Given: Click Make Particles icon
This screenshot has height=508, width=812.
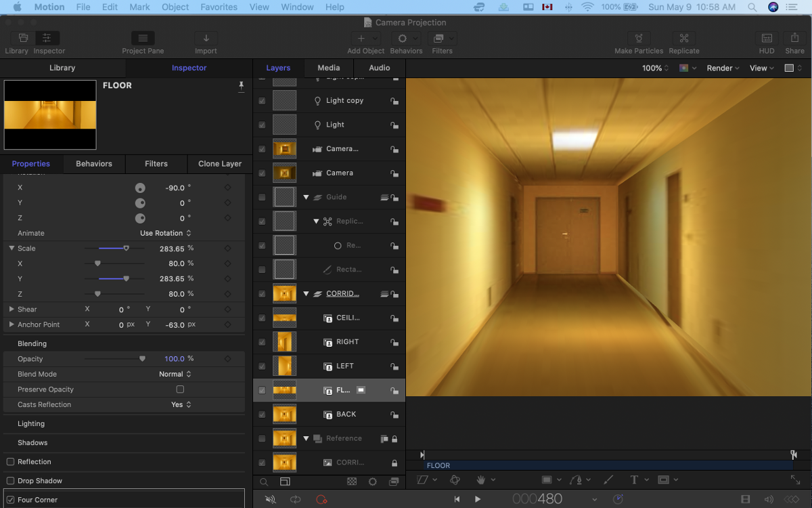Looking at the screenshot, I should [639, 39].
